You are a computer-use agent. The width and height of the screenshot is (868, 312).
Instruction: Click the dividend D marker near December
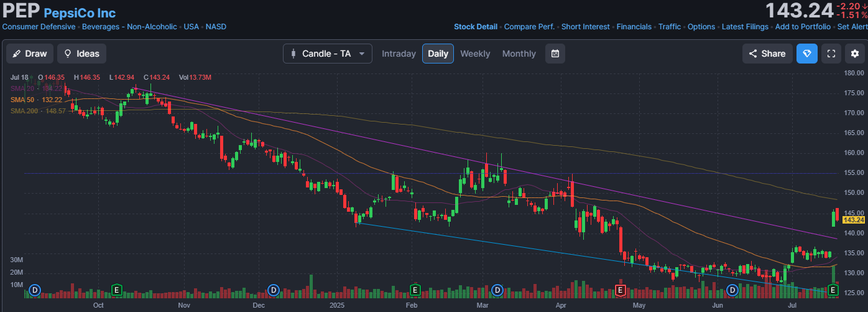[273, 290]
